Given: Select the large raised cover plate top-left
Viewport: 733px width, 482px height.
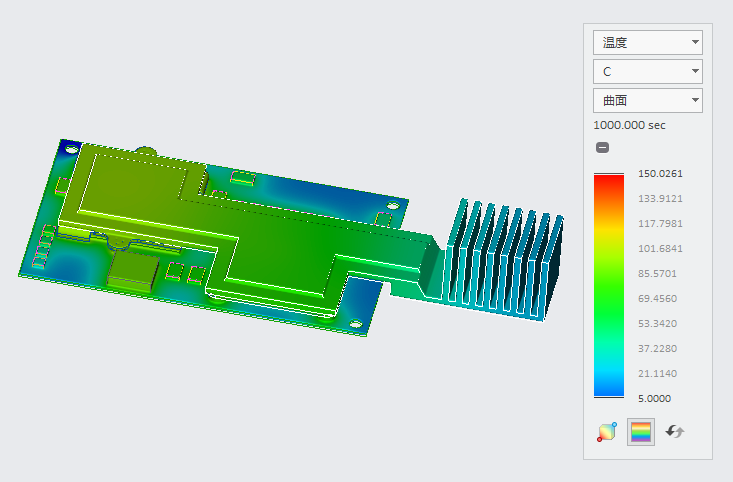Looking at the screenshot, I should [x=135, y=178].
